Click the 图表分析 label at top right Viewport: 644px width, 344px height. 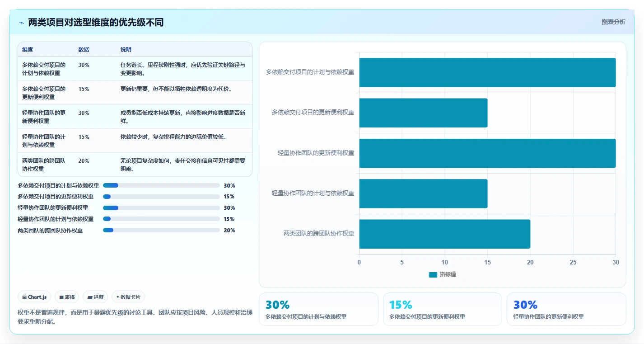click(x=614, y=22)
